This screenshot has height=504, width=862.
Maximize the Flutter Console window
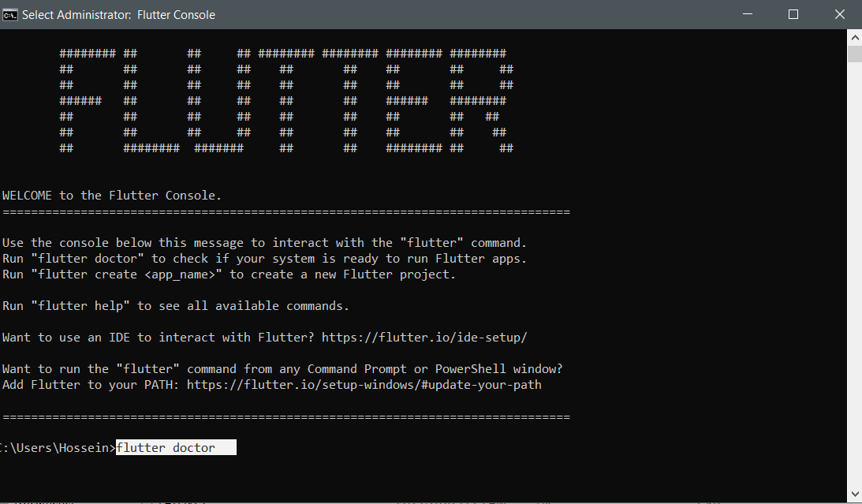pyautogui.click(x=793, y=14)
